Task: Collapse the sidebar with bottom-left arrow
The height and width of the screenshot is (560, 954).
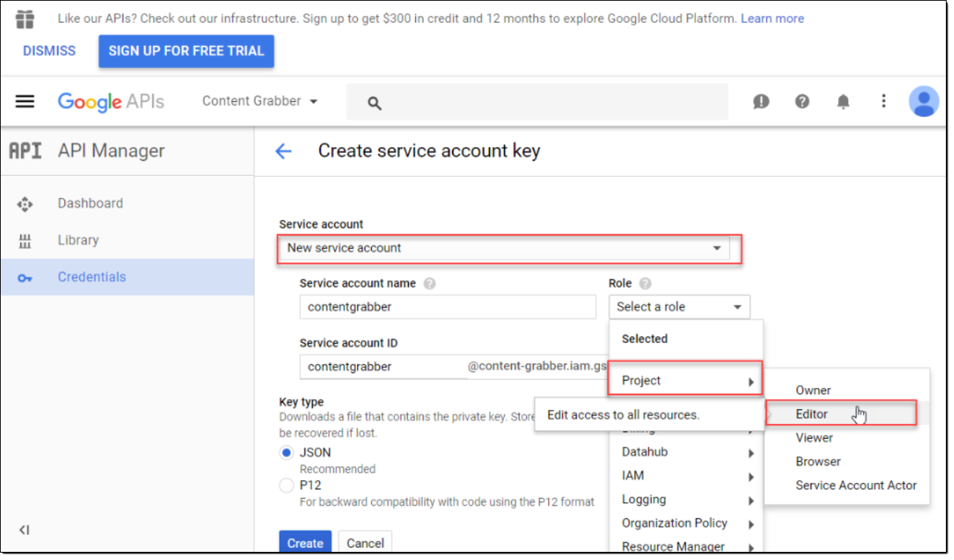Action: pos(24,529)
